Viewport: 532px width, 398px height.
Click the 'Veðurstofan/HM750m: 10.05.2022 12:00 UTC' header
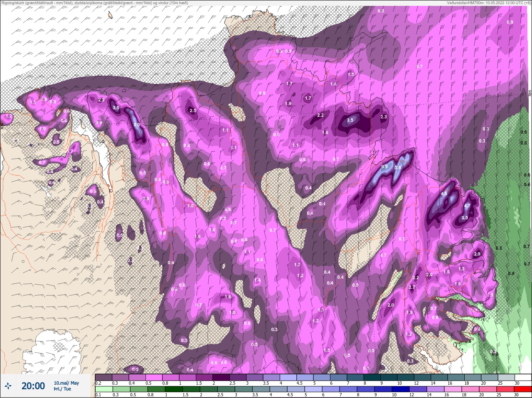(489, 3)
